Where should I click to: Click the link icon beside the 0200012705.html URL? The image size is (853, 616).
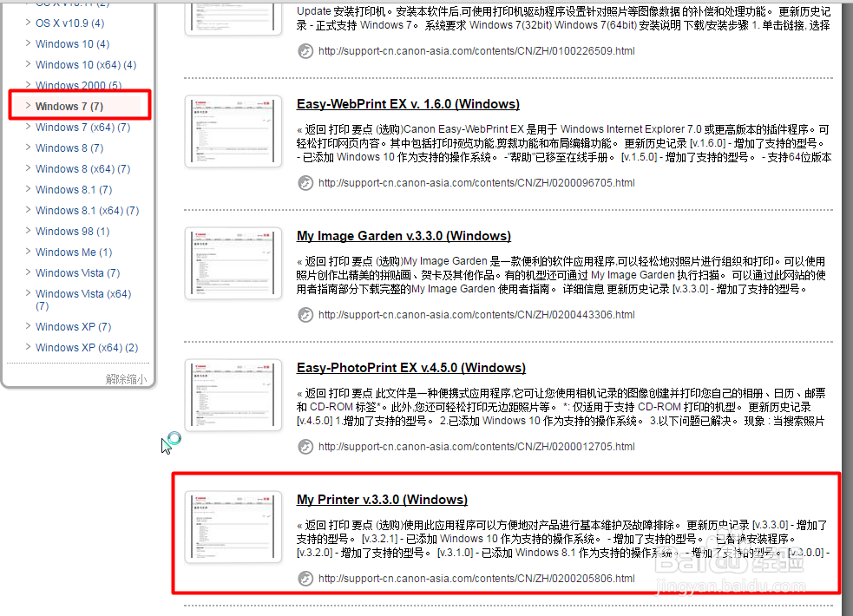pyautogui.click(x=305, y=447)
